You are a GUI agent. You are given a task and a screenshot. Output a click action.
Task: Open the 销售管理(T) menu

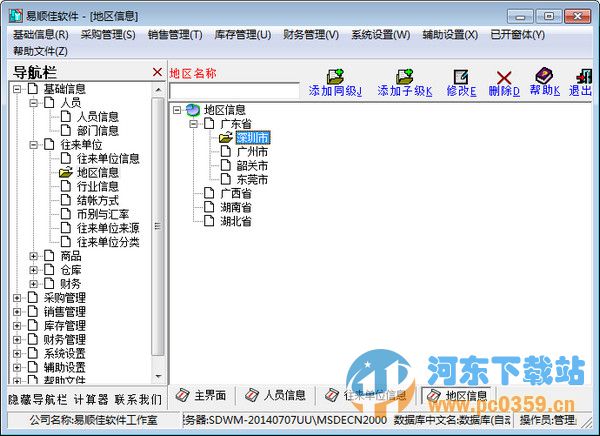click(x=175, y=35)
